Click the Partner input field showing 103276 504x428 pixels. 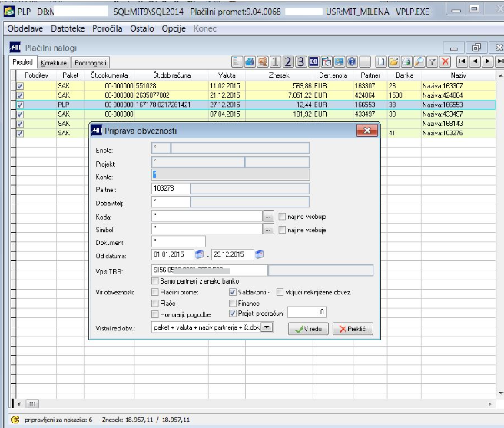click(x=170, y=188)
